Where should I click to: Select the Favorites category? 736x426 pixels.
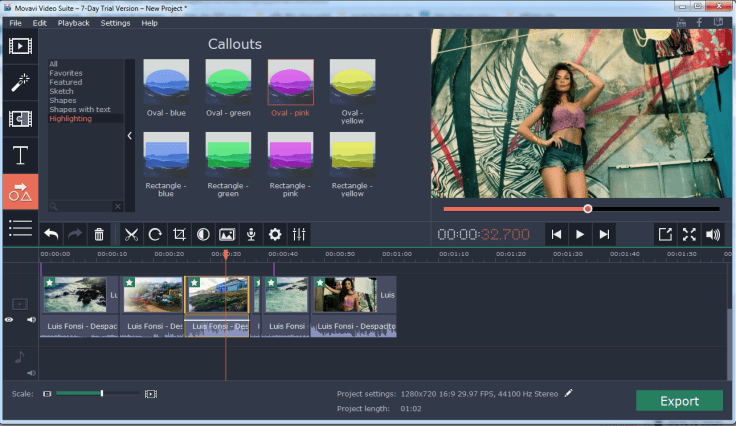click(66, 73)
